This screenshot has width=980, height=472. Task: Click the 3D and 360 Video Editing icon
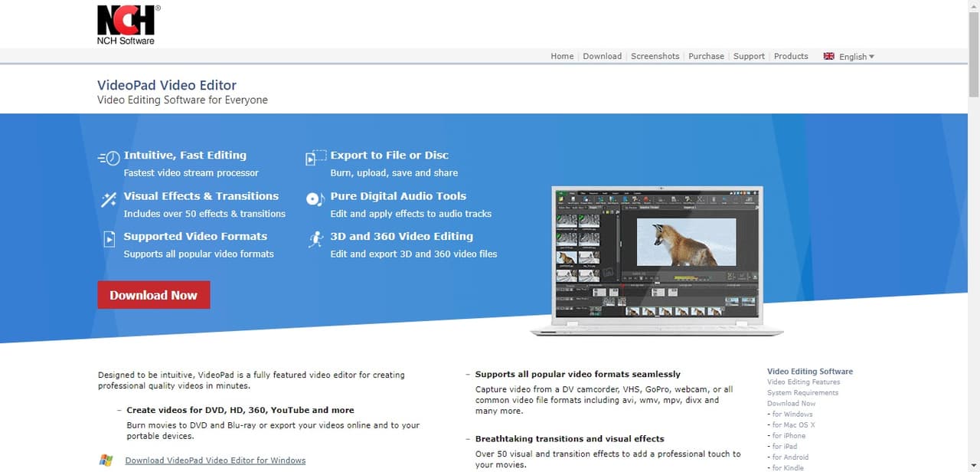(315, 240)
